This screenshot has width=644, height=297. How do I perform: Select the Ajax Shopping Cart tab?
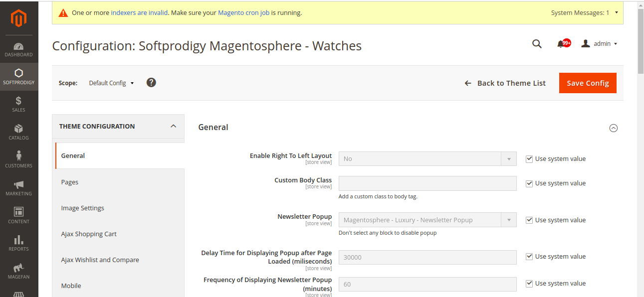point(118,234)
